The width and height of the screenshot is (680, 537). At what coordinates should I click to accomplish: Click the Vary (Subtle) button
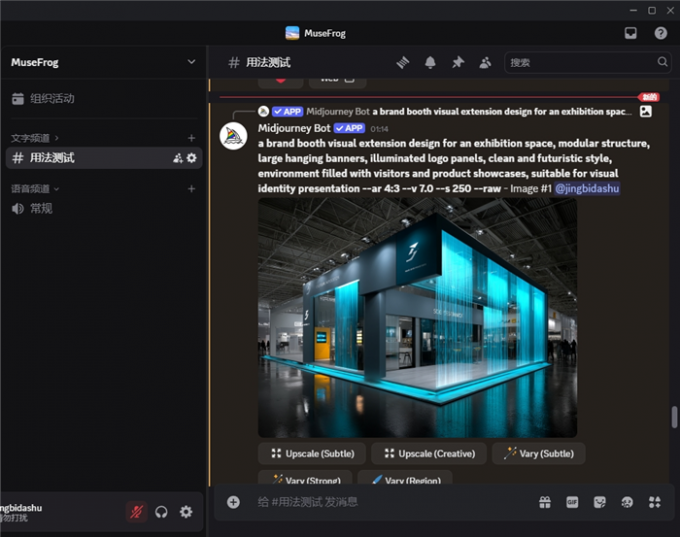coord(539,454)
